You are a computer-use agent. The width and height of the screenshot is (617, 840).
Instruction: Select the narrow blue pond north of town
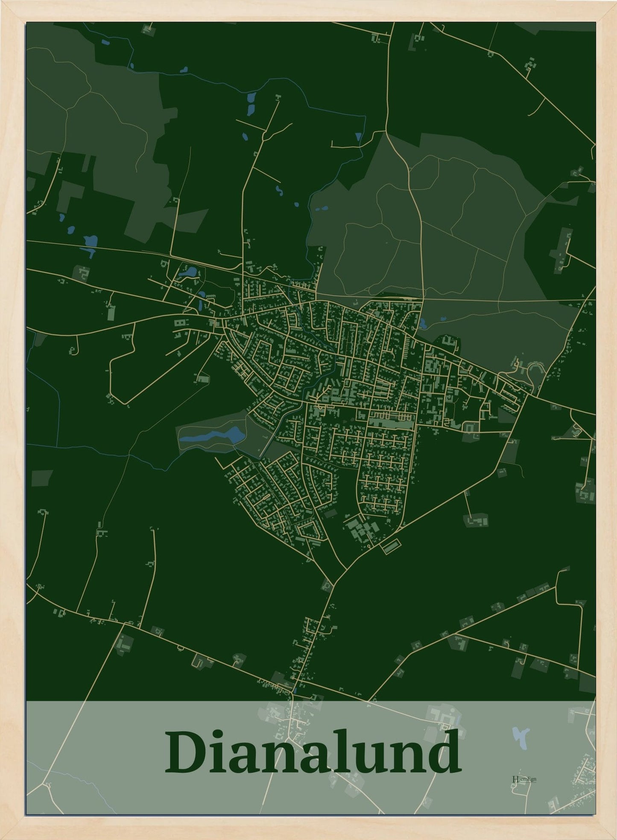(251, 103)
